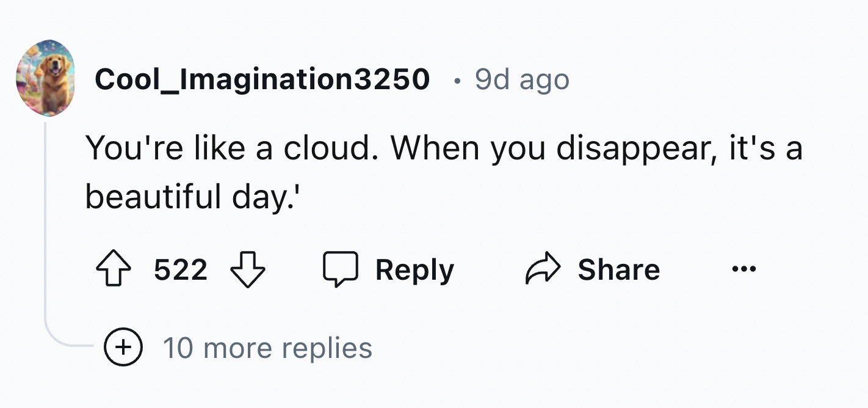Click the 522 vote count
Viewport: 868px width, 408px height.
point(181,270)
